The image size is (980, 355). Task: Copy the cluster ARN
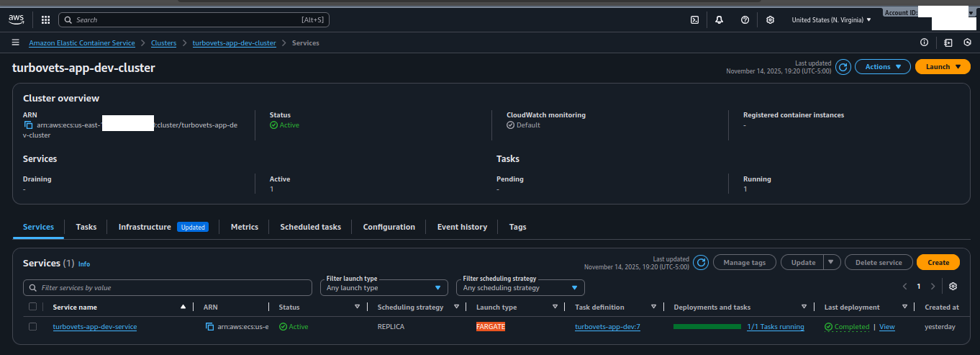[x=28, y=125]
